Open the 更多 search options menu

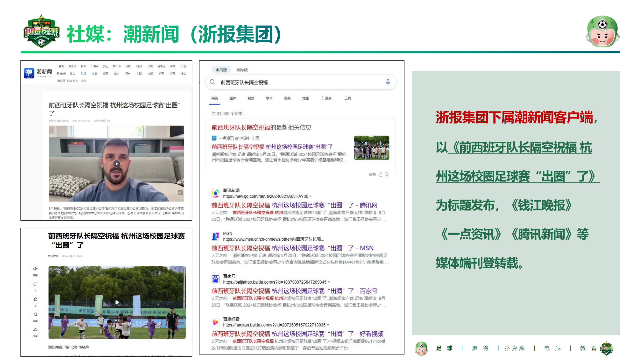click(x=326, y=98)
